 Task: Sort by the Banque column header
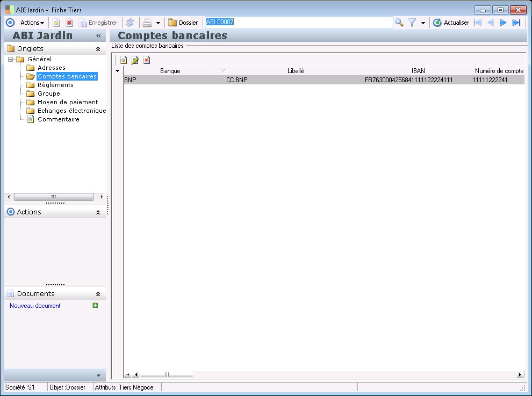[170, 71]
